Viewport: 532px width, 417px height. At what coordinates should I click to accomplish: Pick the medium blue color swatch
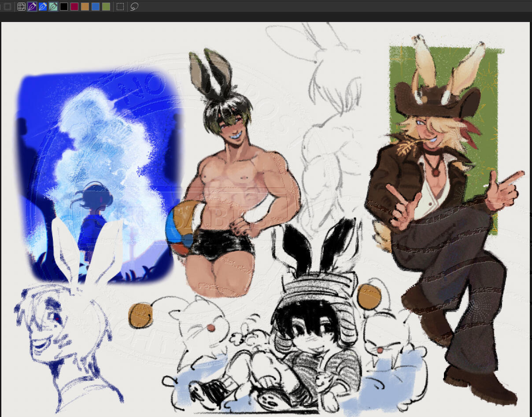tap(96, 7)
